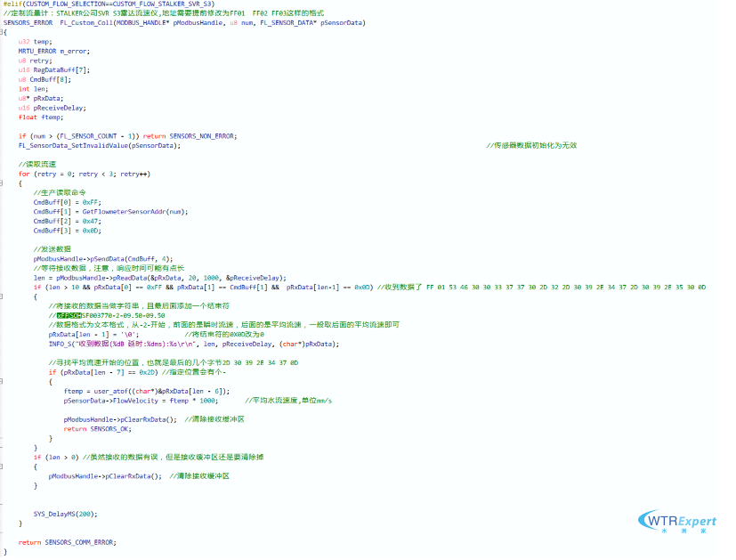Collapse the if (len > 10 ...) block fold marker
The height and width of the screenshot is (560, 736).
coord(4,296)
